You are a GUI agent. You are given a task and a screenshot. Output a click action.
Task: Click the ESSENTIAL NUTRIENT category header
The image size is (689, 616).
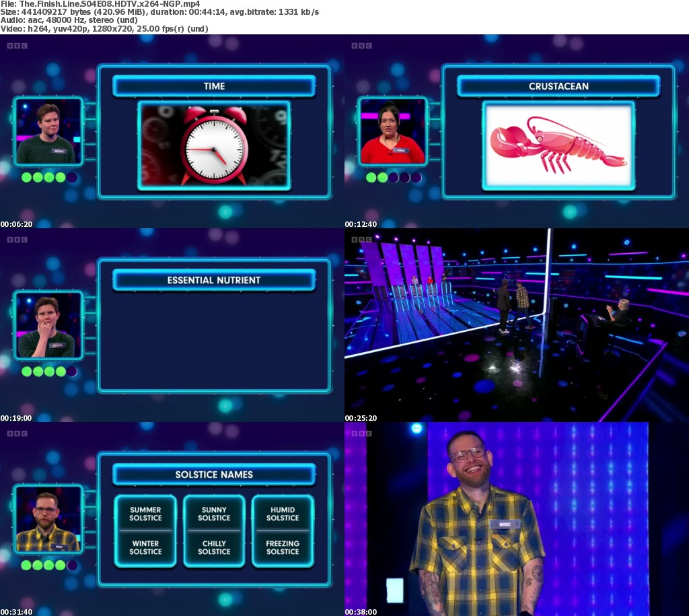[x=214, y=280]
